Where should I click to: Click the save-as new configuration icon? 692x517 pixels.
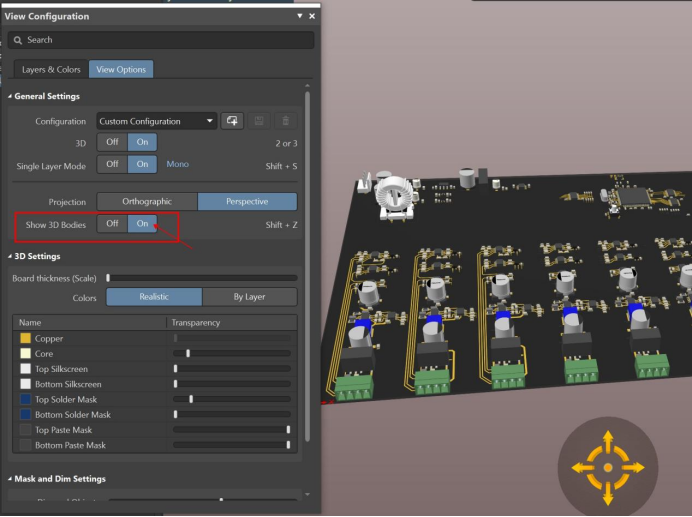pyautogui.click(x=232, y=121)
